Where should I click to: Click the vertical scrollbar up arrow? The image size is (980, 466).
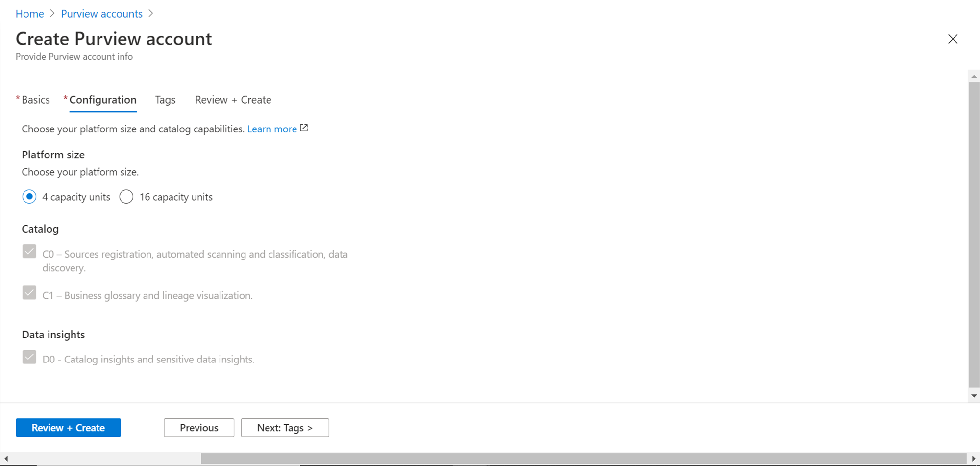click(974, 76)
